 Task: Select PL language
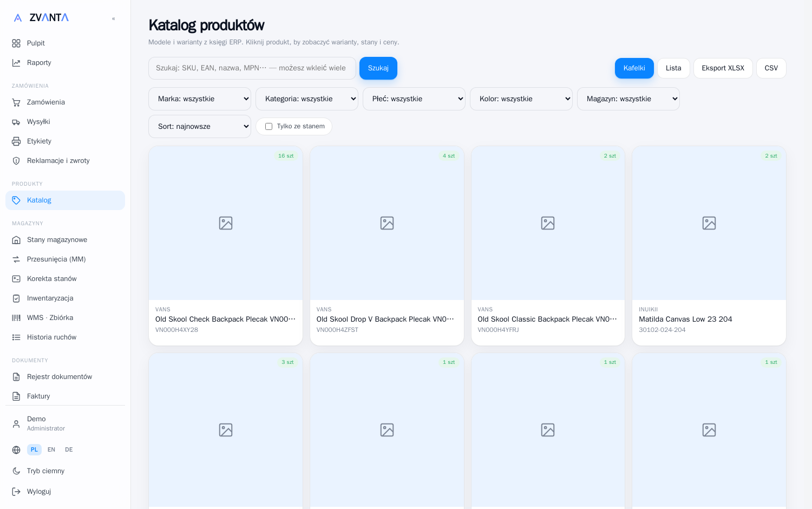tap(34, 450)
